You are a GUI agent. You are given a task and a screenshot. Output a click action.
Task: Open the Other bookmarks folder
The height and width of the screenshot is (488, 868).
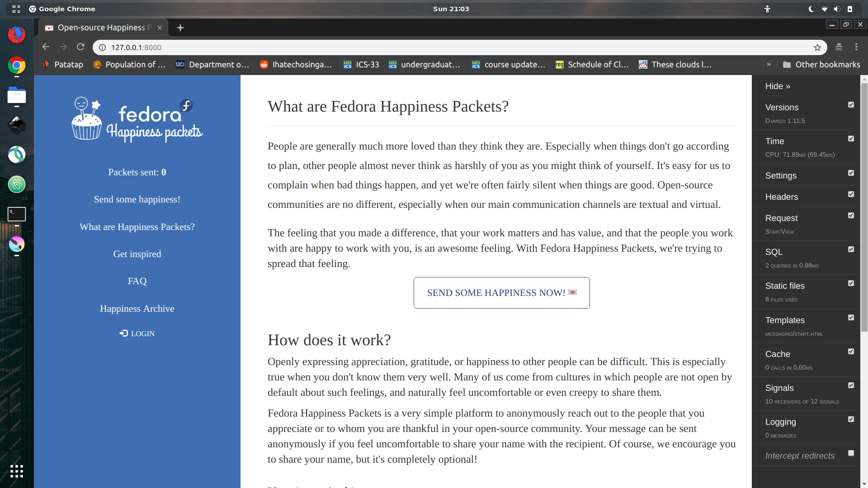(821, 65)
